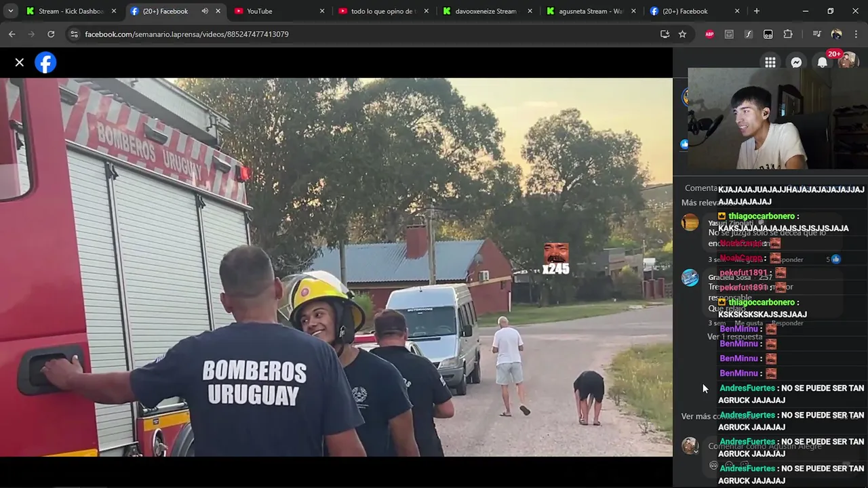This screenshot has width=868, height=488.
Task: Click the address bar URL
Action: click(x=186, y=34)
